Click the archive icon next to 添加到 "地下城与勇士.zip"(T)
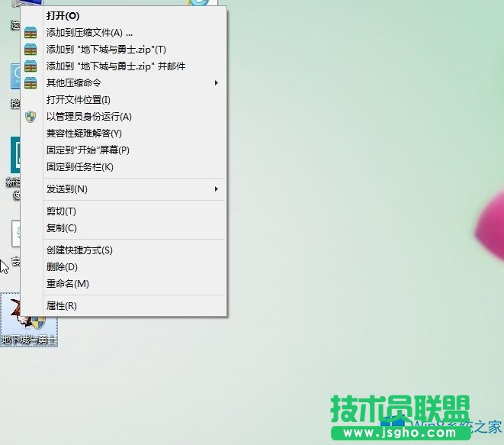The width and height of the screenshot is (504, 445). point(30,50)
